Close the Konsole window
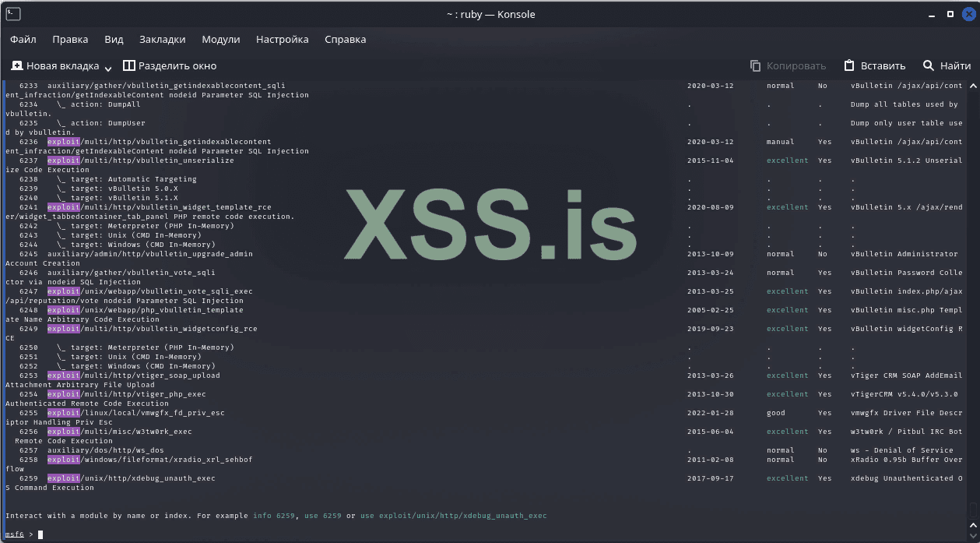The height and width of the screenshot is (543, 980). [968, 14]
